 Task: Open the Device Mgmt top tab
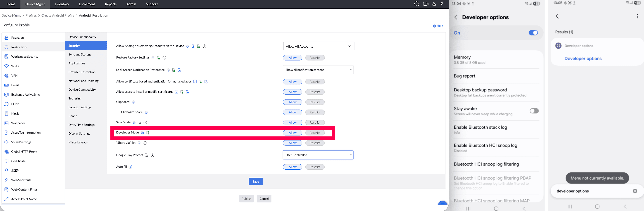(x=35, y=4)
